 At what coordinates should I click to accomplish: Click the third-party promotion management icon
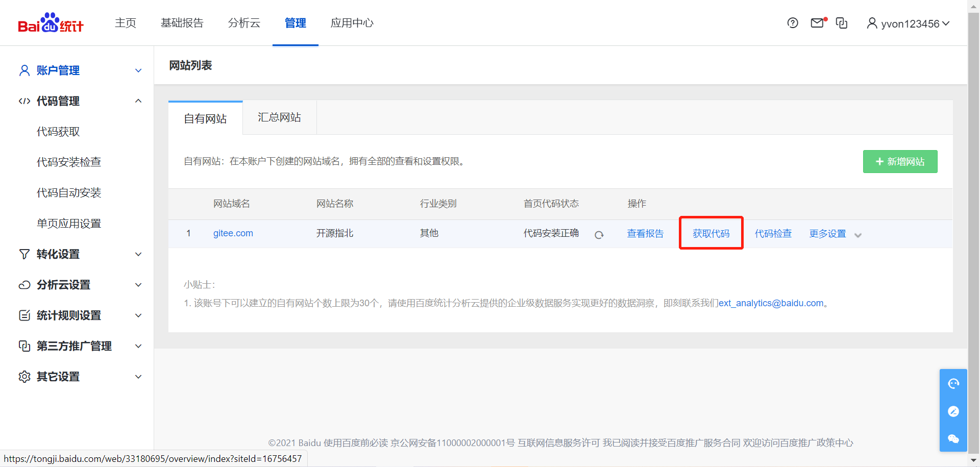click(24, 346)
